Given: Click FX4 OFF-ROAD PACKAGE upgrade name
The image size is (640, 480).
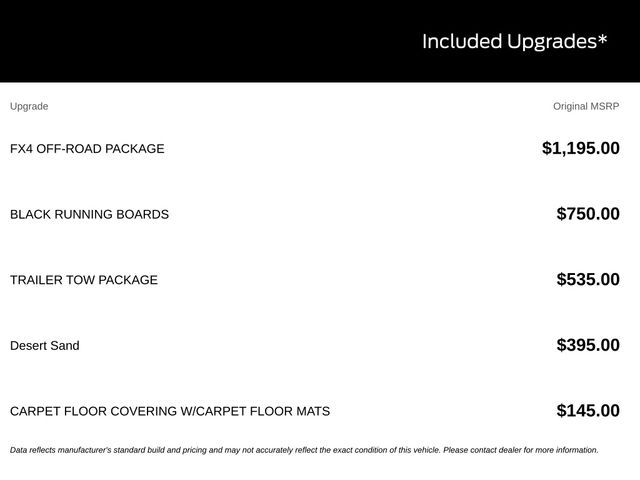Looking at the screenshot, I should (x=87, y=149).
